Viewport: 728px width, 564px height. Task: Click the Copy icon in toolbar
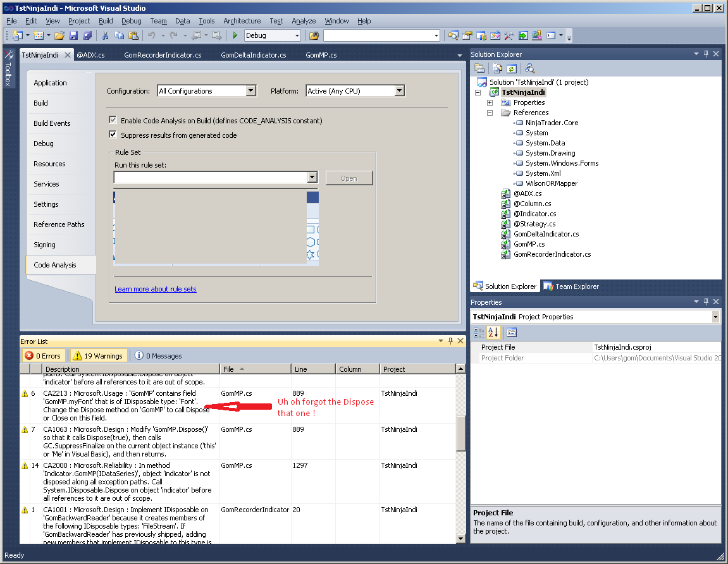coord(120,35)
